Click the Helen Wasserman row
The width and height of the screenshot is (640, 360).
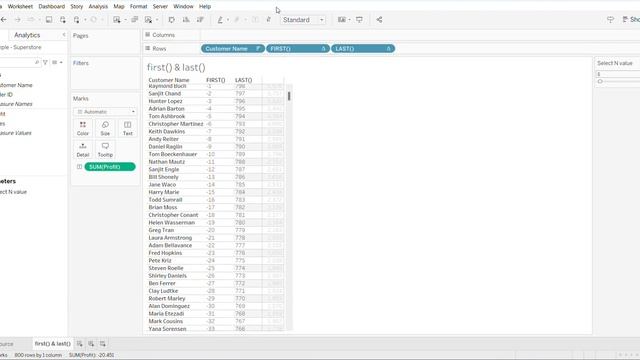tap(216, 222)
